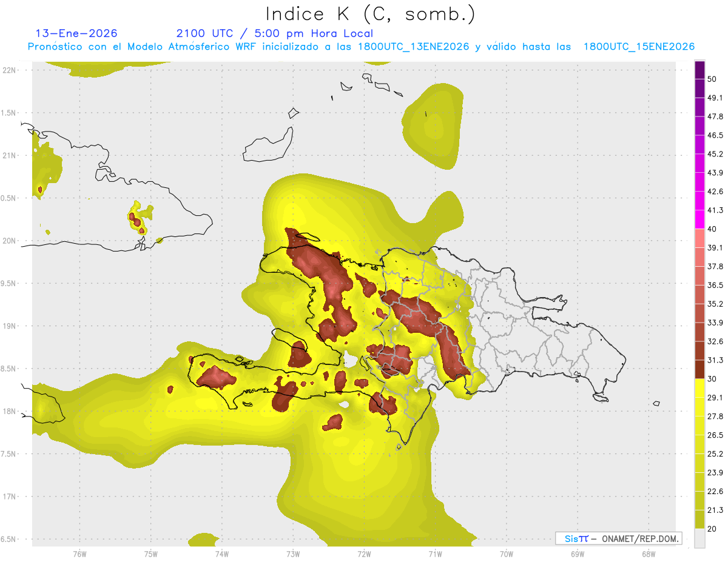The image size is (728, 562).
Task: Click the "40" color scale value
Action: pos(712,229)
